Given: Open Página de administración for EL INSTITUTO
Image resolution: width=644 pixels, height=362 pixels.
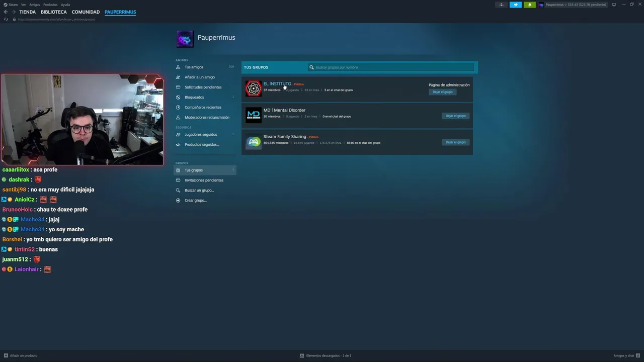Looking at the screenshot, I should 449,85.
